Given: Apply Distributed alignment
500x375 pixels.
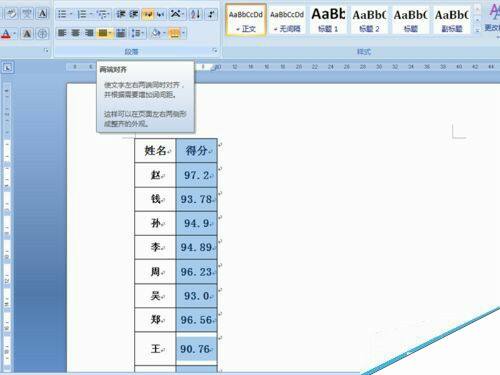Looking at the screenshot, I should pyautogui.click(x=121, y=33).
